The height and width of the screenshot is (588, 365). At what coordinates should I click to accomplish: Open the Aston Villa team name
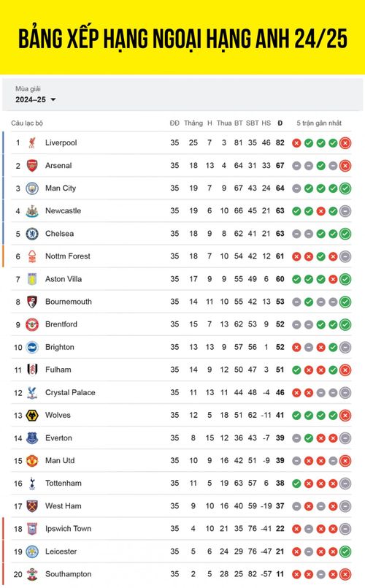(64, 279)
